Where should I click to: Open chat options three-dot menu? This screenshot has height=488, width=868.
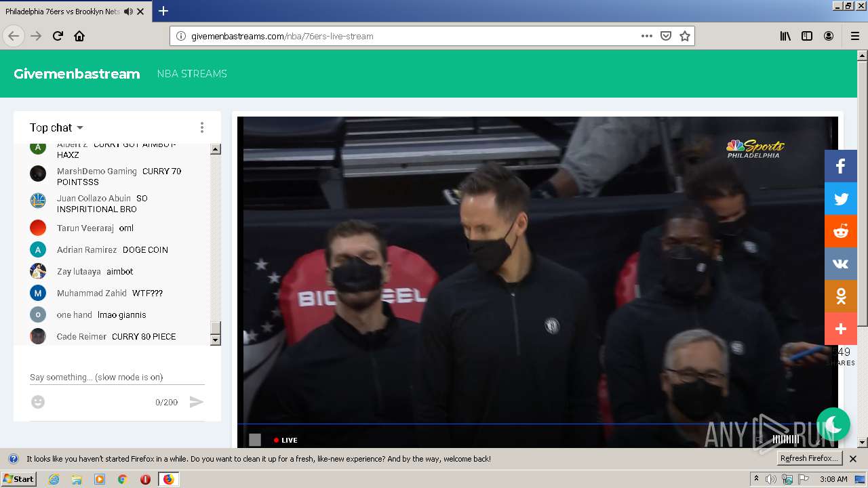pyautogui.click(x=201, y=127)
